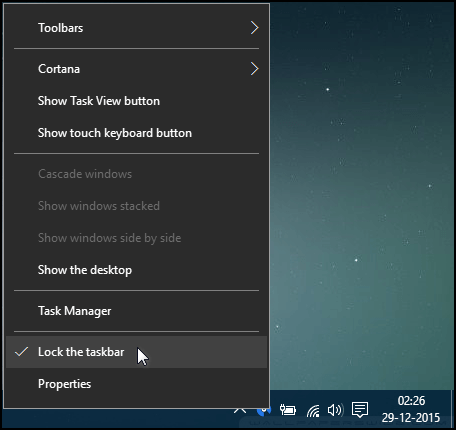This screenshot has width=456, height=430.
Task: Expand the Cortana submenu arrow
Action: [x=255, y=69]
